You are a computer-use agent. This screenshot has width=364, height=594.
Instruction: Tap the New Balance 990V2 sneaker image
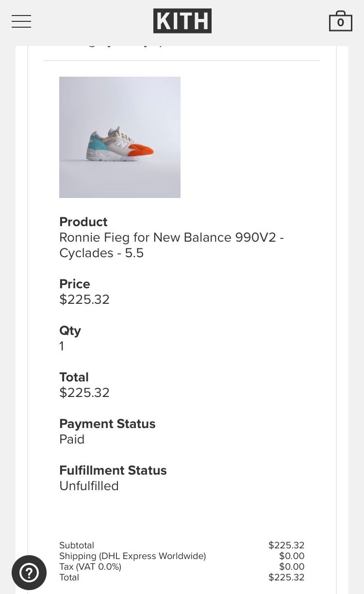pyautogui.click(x=120, y=137)
